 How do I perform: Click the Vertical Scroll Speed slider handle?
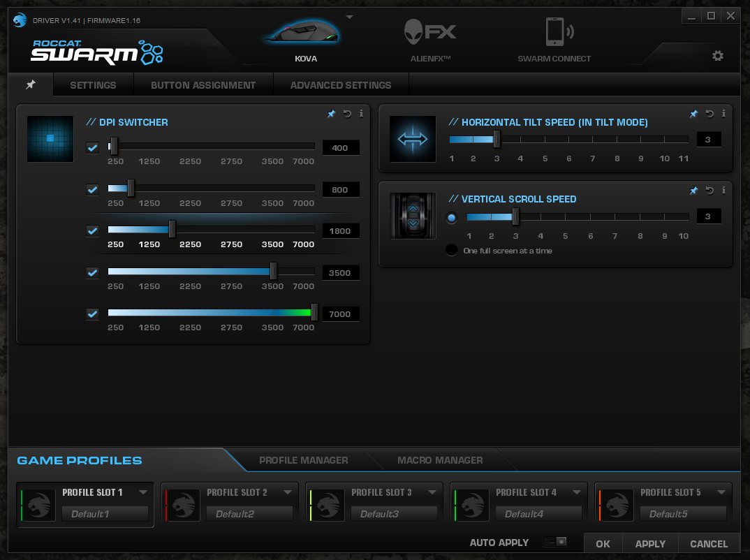click(x=515, y=216)
